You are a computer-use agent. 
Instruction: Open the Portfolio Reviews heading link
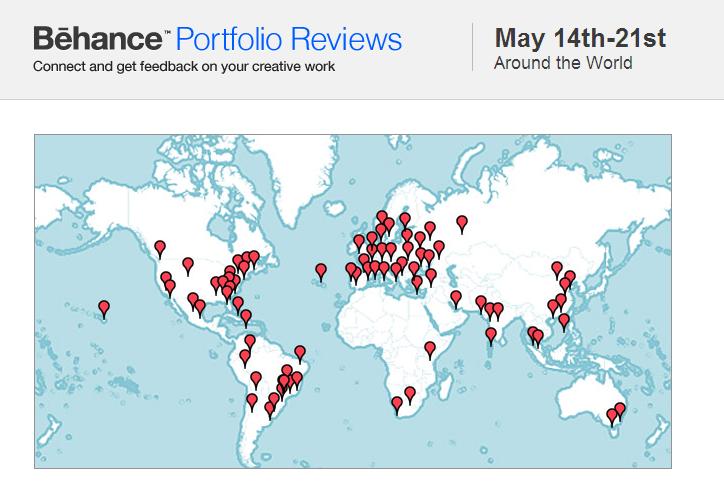289,39
